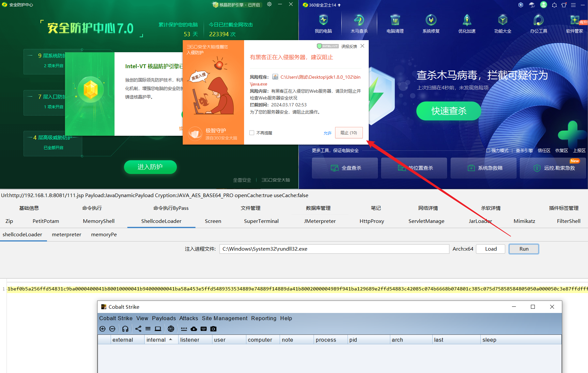Click the 优化加速 rocket icon
Screen dimensions: 588x373
click(x=467, y=20)
